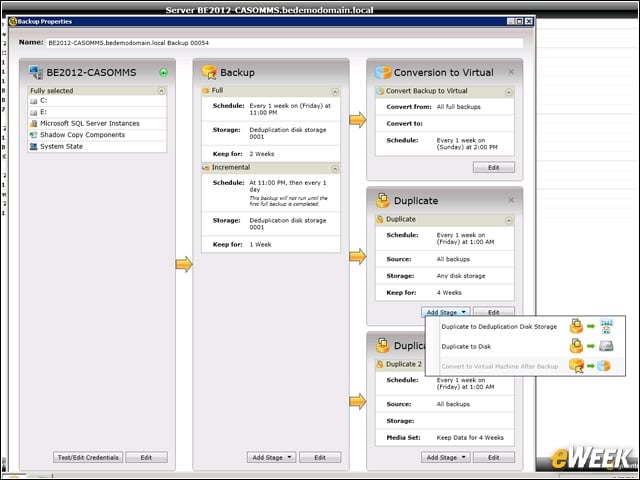Click the System State icon
This screenshot has height=480, width=640.
[33, 146]
